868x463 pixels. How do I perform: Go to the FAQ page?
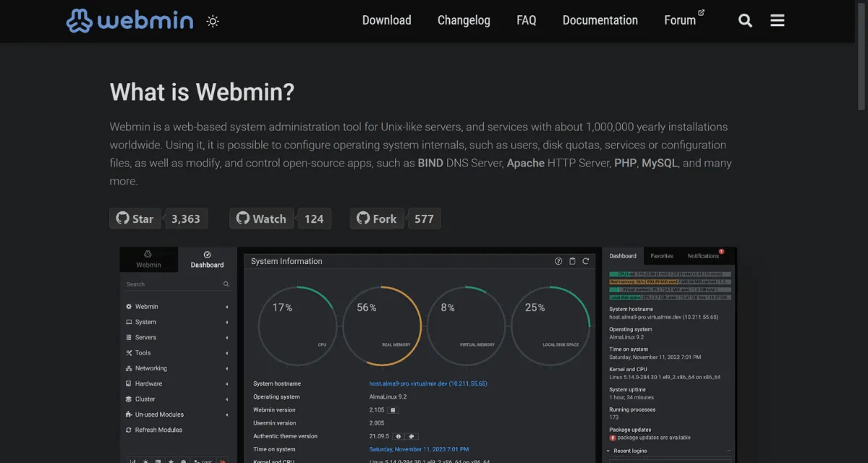527,20
